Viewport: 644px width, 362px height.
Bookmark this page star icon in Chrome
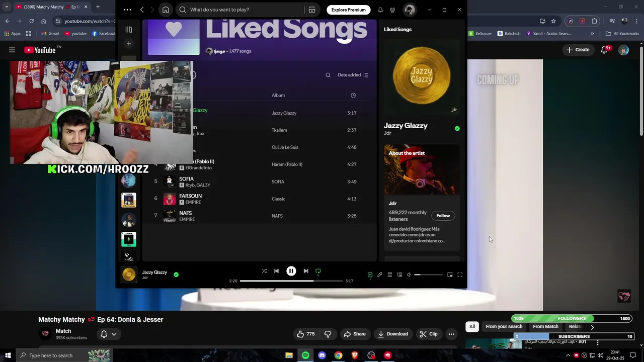coord(553,21)
